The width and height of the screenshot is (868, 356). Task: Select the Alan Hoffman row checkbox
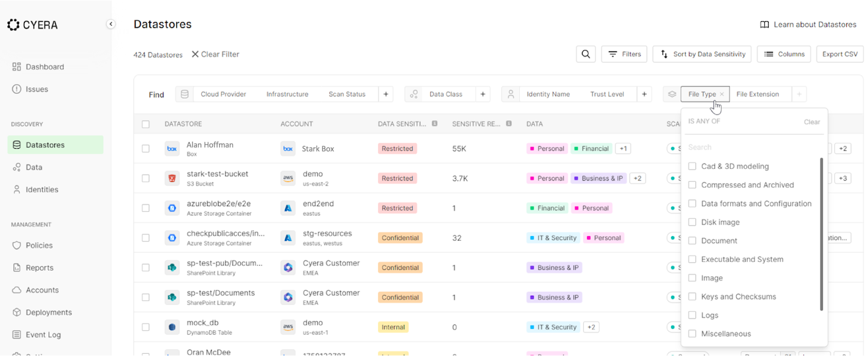(145, 149)
